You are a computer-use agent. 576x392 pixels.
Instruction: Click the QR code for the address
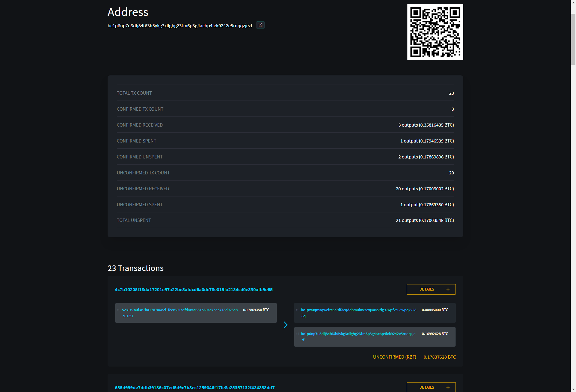tap(435, 32)
